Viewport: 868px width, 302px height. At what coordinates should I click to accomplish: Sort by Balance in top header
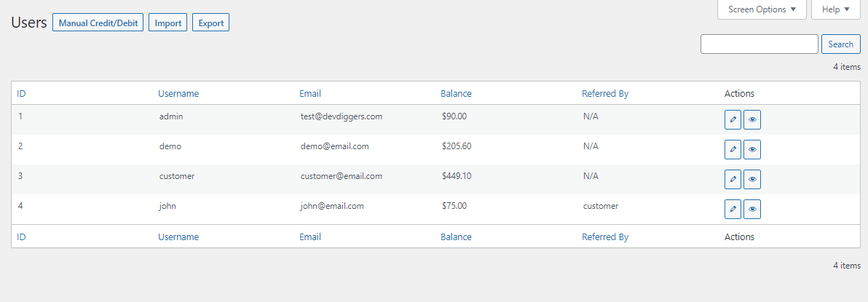pyautogui.click(x=456, y=93)
